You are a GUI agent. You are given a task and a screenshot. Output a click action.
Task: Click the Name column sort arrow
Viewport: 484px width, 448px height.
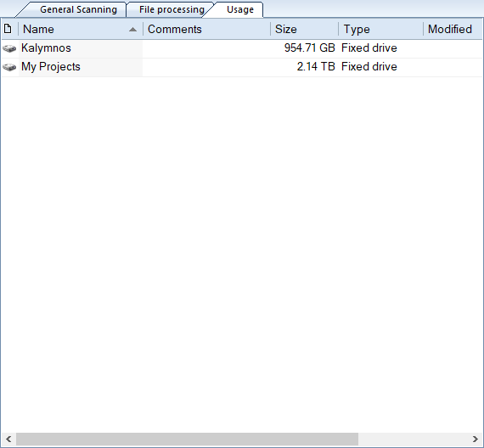(x=132, y=30)
